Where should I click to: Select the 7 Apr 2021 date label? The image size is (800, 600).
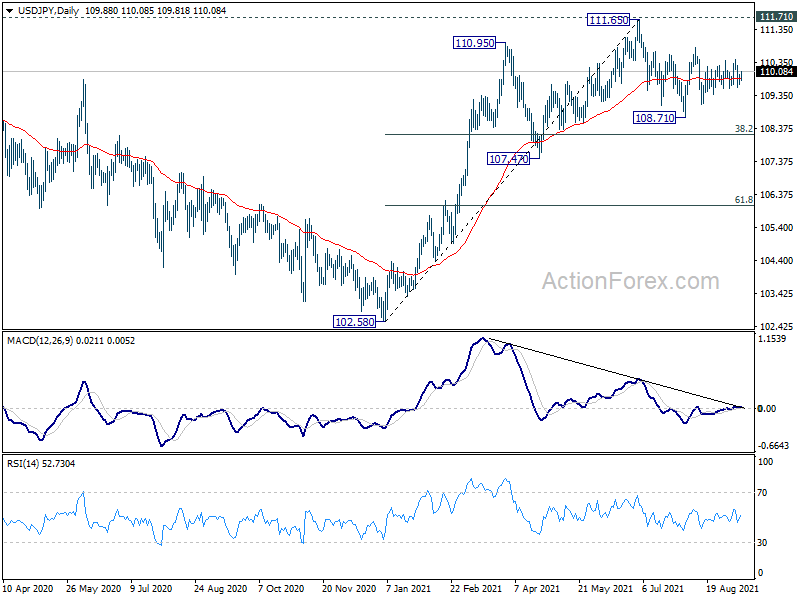pyautogui.click(x=537, y=589)
